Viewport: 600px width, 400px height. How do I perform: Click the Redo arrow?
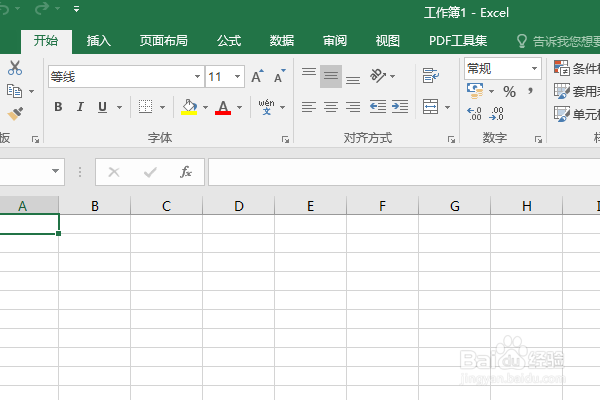click(42, 9)
